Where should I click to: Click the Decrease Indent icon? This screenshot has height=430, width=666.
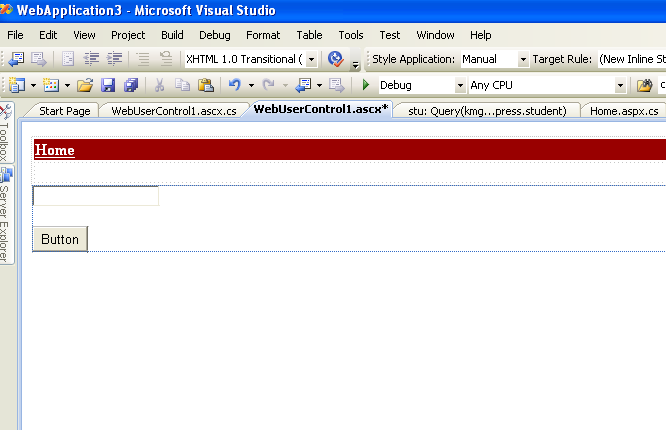pyautogui.click(x=91, y=59)
